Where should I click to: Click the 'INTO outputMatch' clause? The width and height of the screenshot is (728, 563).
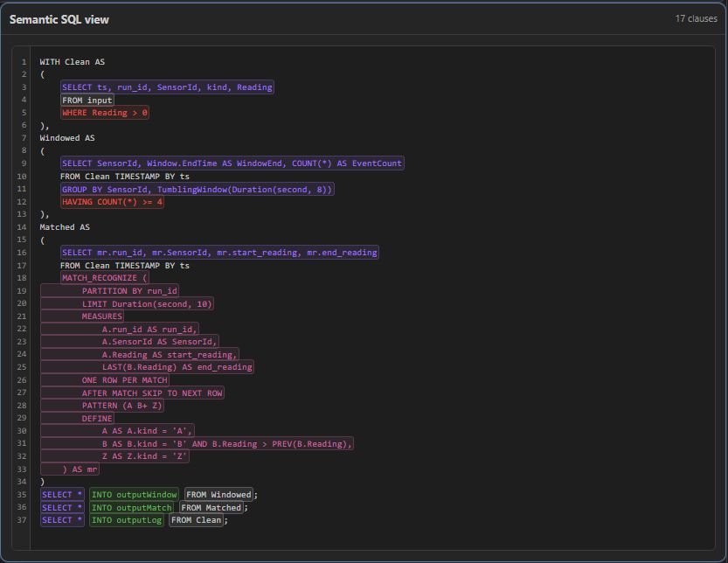131,508
